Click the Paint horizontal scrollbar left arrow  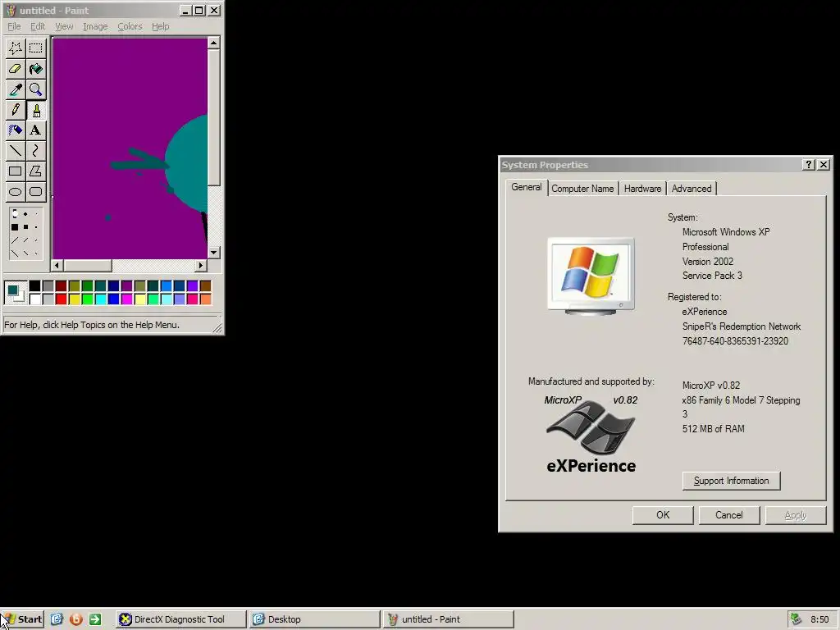[x=57, y=265]
